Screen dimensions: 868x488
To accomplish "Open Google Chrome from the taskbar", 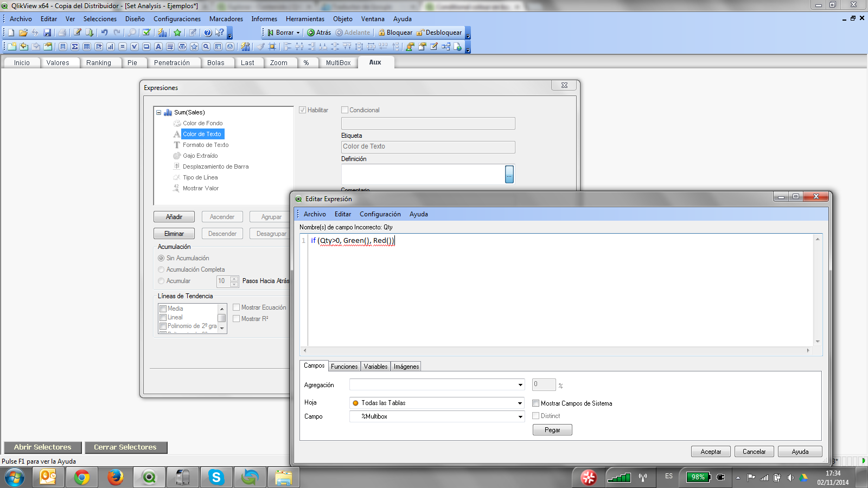I will click(x=82, y=477).
